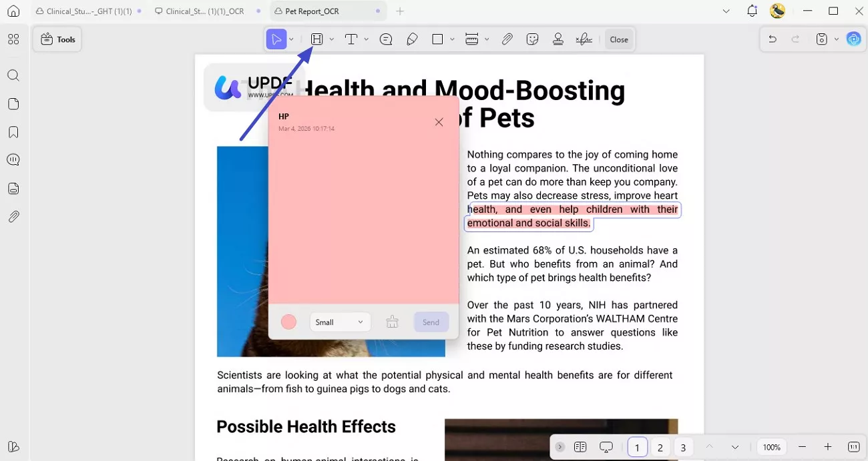Open the Tools menu button
Viewport: 868px width, 461px height.
point(57,39)
